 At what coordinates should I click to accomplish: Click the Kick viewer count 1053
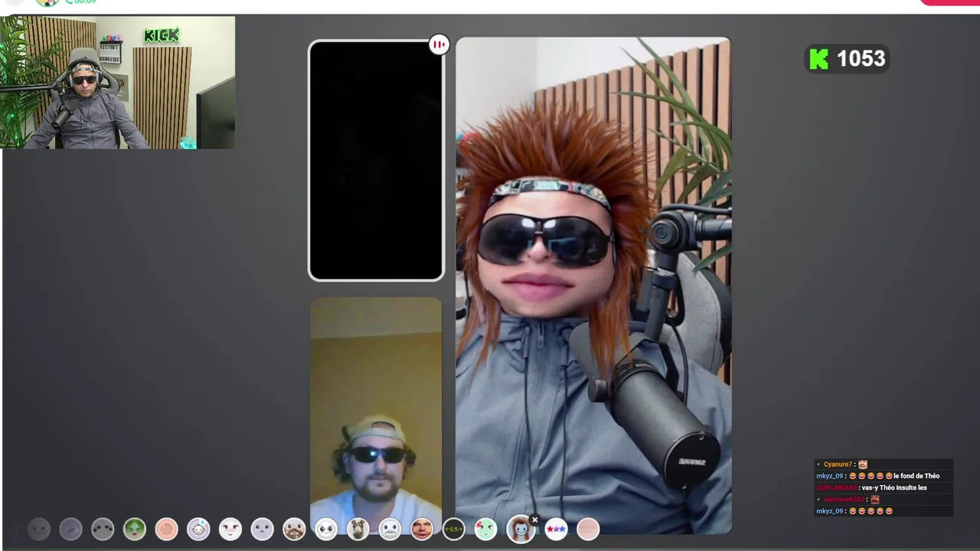click(847, 59)
